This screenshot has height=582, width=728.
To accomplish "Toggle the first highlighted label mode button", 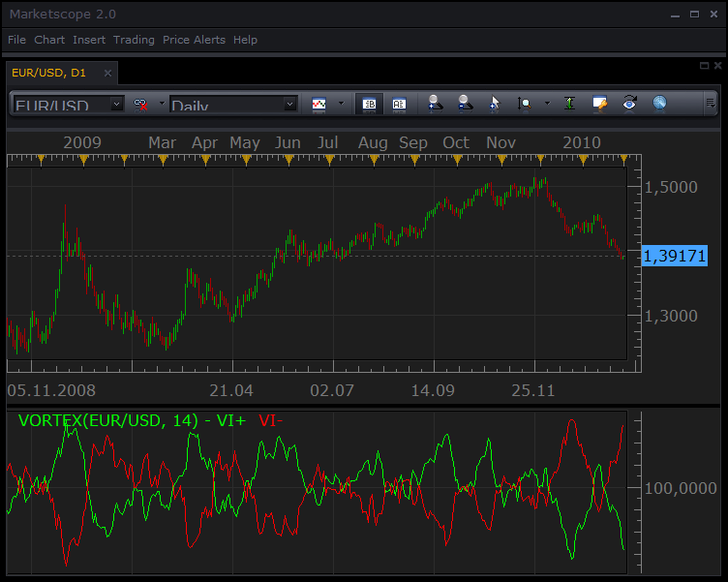I will click(369, 104).
